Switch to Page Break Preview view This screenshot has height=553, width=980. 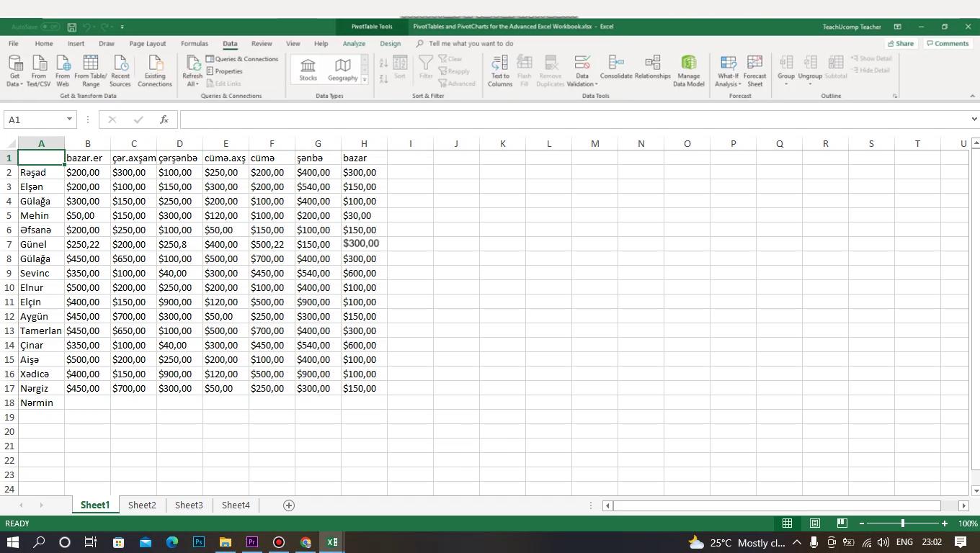tap(841, 523)
